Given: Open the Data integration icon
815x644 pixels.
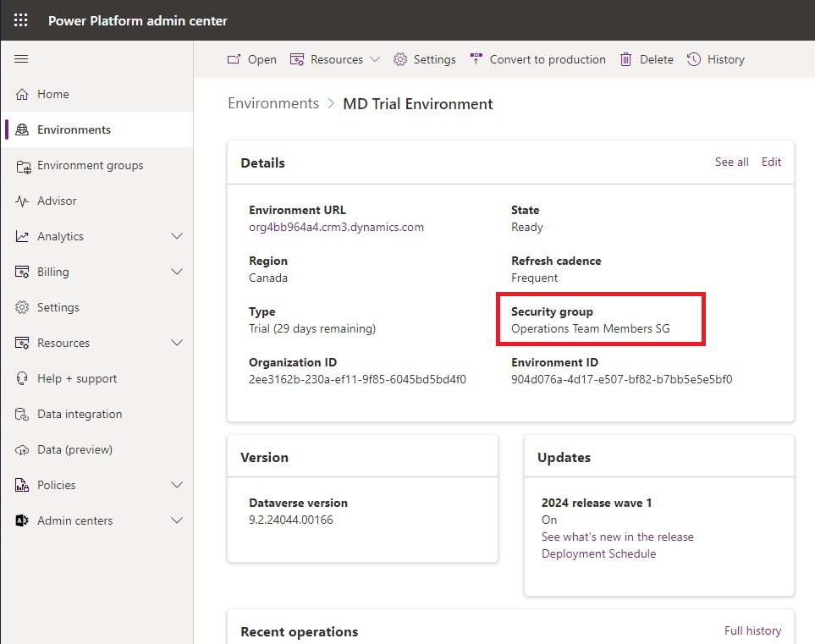Looking at the screenshot, I should pos(22,415).
